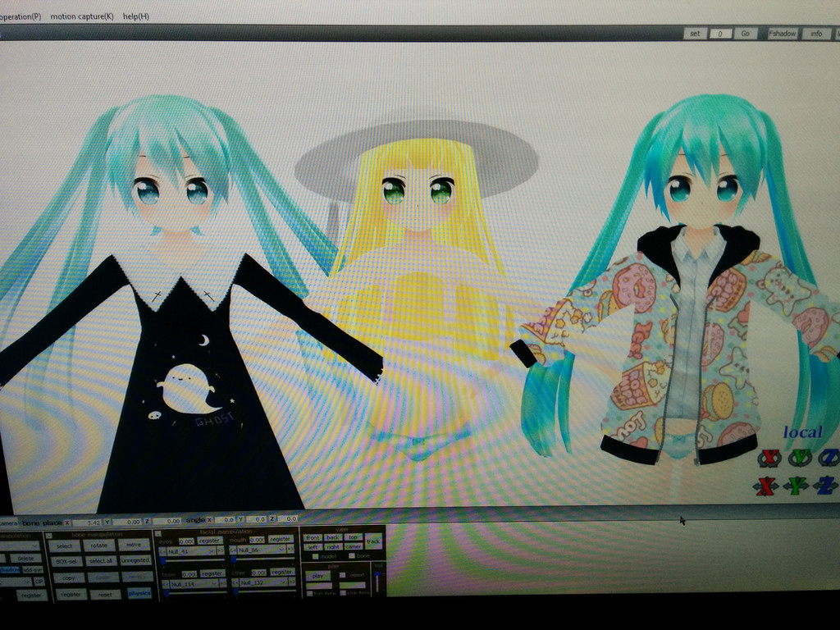Go to next eyes morph with arrow

[x=221, y=551]
